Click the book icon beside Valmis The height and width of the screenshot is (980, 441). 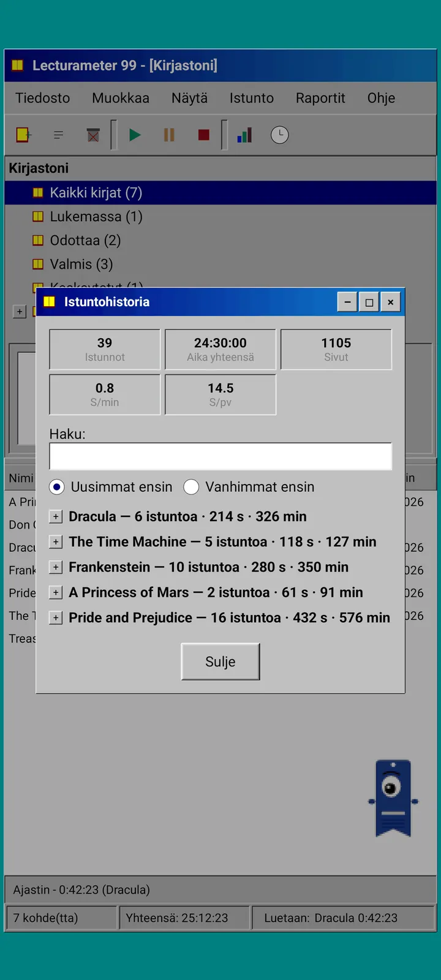click(38, 264)
